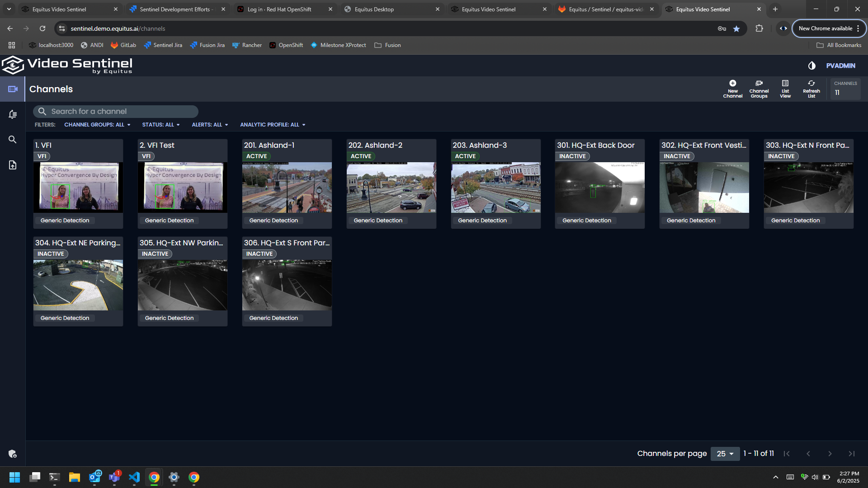This screenshot has width=868, height=488.
Task: Open the Chrome apps grid icon
Action: point(12,45)
